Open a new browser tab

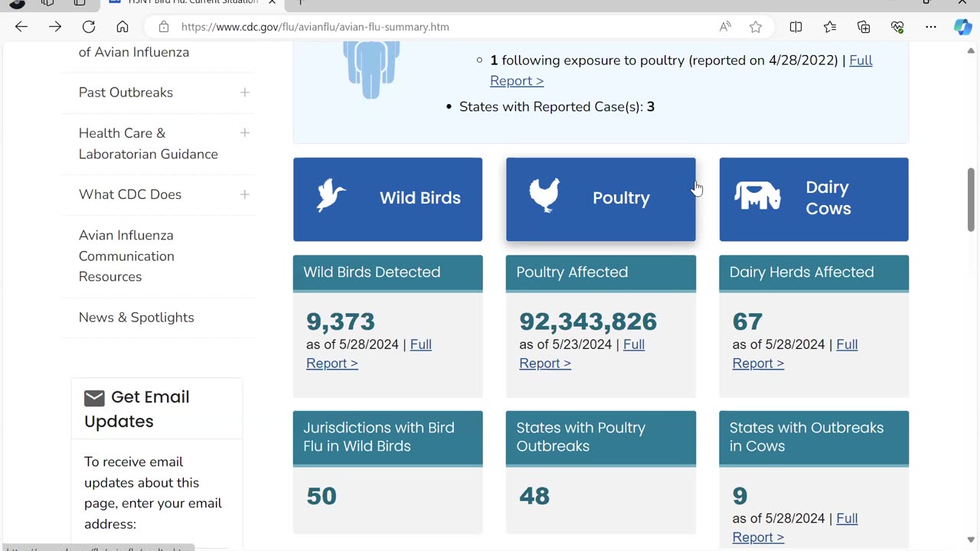[300, 2]
